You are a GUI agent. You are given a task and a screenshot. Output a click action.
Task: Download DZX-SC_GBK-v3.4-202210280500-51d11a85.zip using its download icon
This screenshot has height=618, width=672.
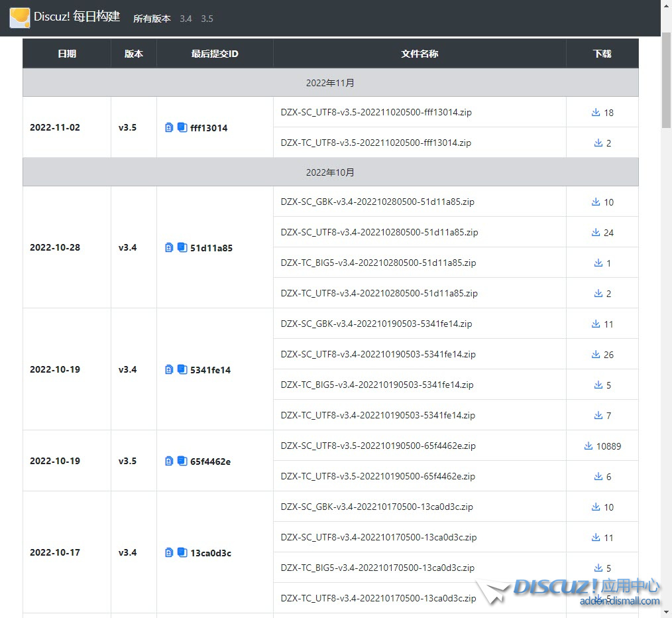(x=595, y=202)
